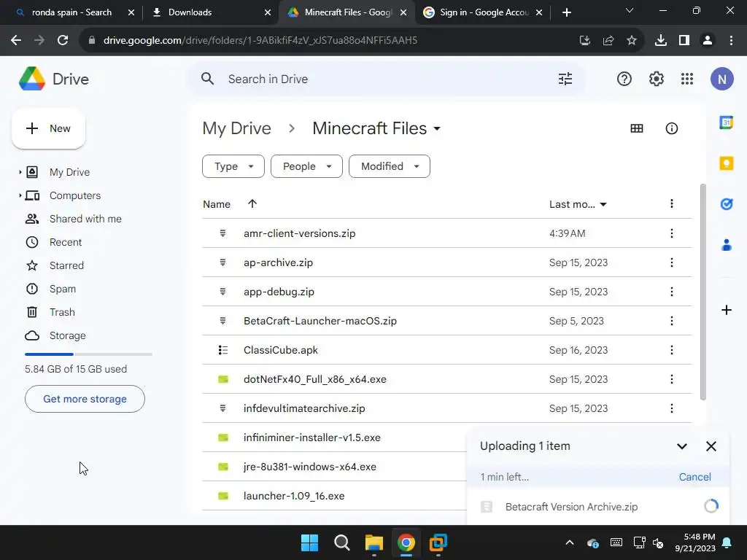Open more actions for dotNetFx40_Full_x86_x64.exe
The width and height of the screenshot is (747, 560).
671,379
